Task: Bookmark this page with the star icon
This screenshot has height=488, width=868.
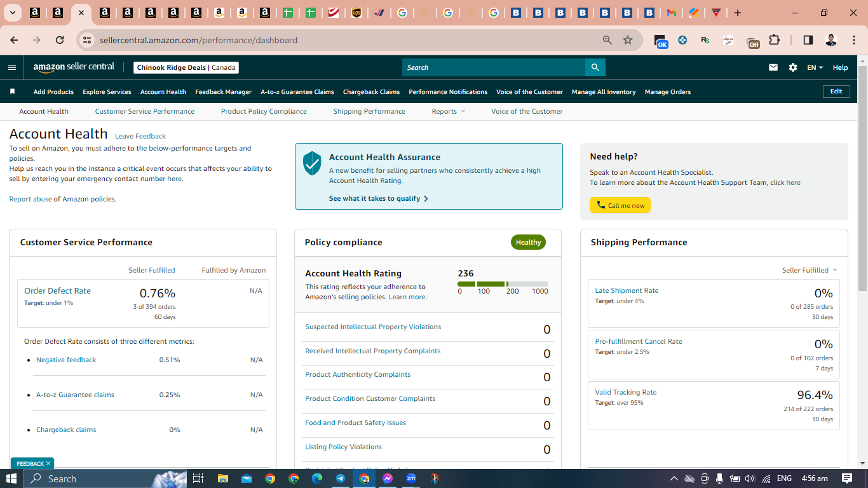Action: tap(628, 40)
